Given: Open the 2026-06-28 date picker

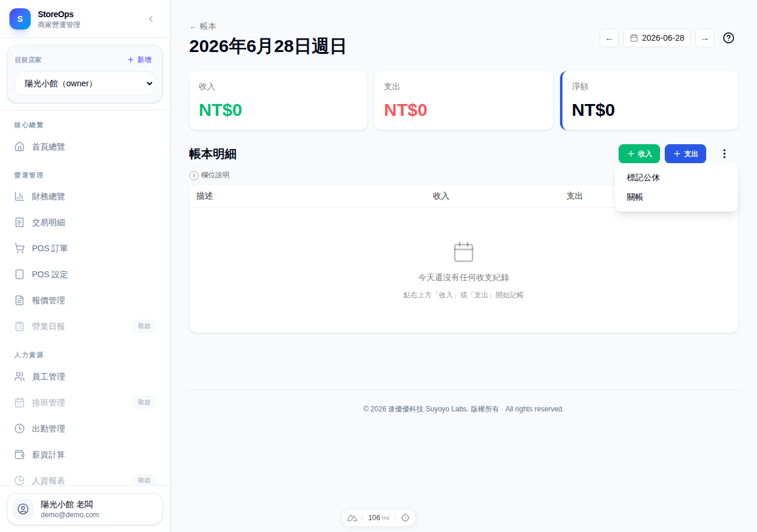Looking at the screenshot, I should 657,38.
